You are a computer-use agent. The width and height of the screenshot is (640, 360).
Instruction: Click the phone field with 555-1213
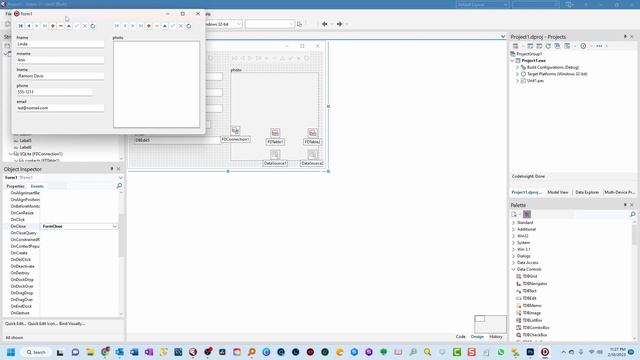[x=54, y=92]
